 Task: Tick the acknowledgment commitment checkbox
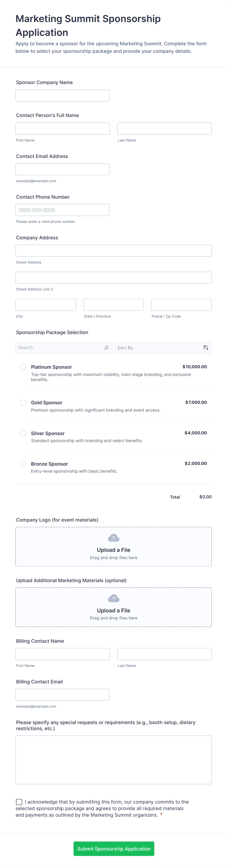[x=19, y=802]
